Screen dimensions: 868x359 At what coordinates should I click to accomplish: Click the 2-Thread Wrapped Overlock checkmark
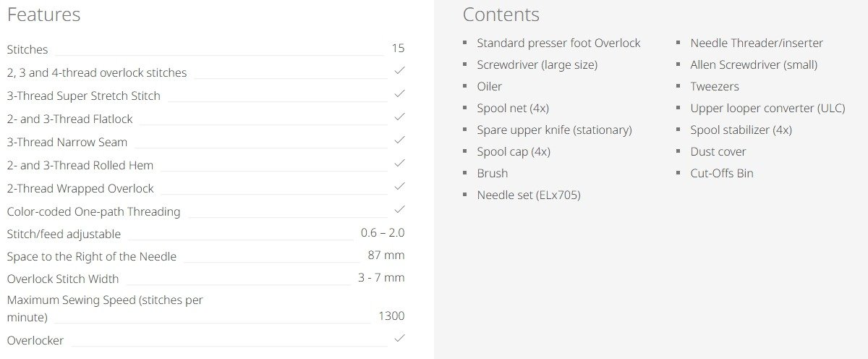coord(399,187)
